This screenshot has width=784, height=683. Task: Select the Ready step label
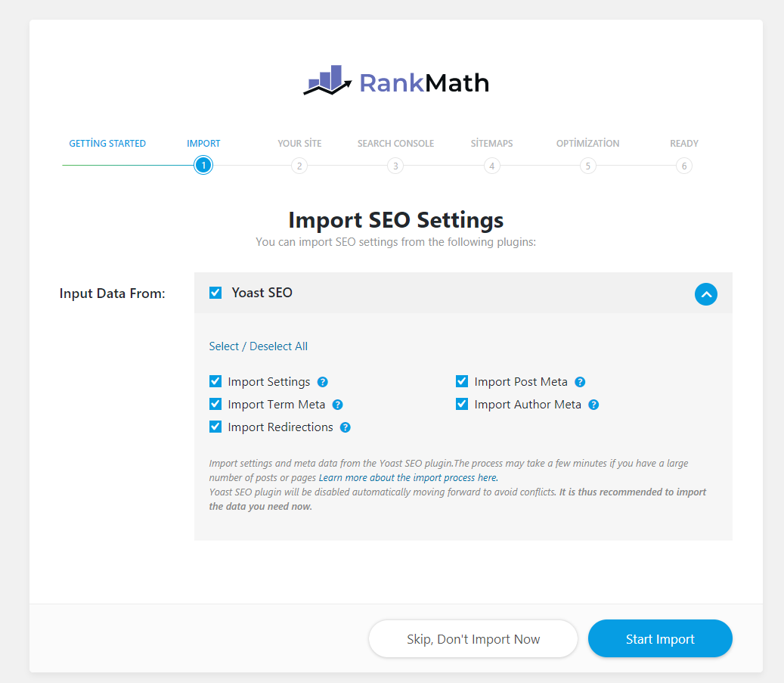pos(684,144)
